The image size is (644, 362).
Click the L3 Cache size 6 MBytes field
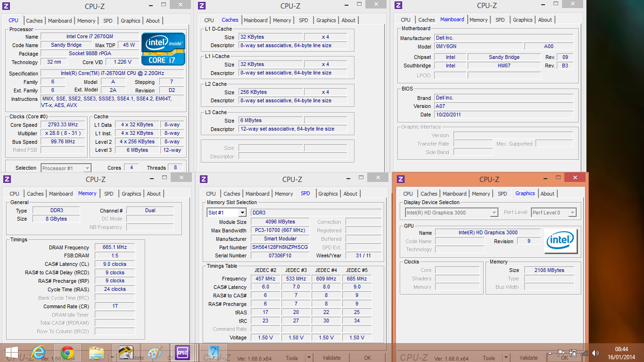(x=271, y=120)
